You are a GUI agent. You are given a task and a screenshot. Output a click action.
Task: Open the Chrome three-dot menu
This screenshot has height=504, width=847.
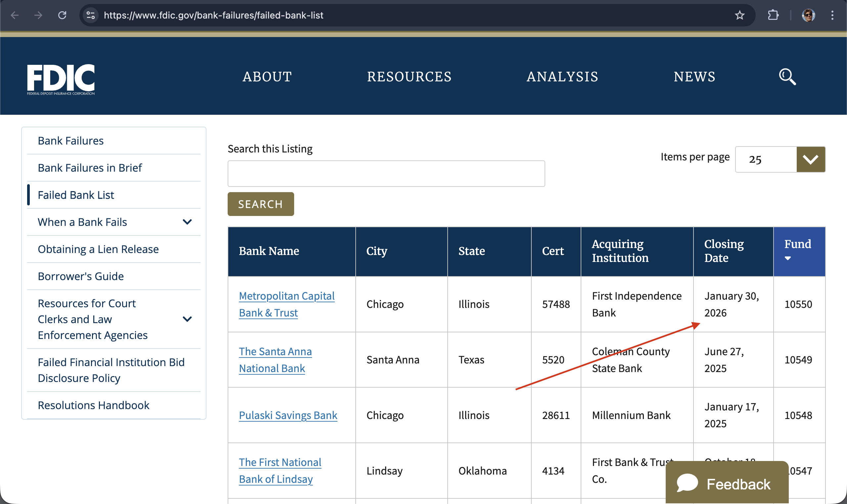pyautogui.click(x=832, y=15)
